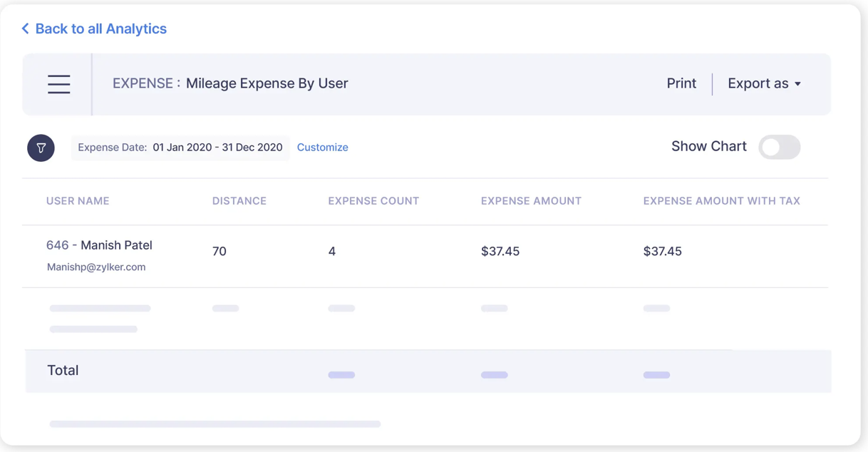Click the Total row label
Screen dimensions: 868x452
63,371
